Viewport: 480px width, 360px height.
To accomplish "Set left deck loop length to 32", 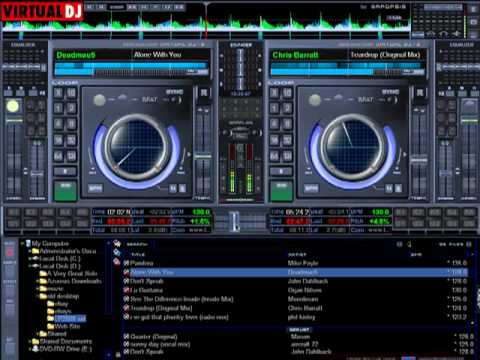I will [x=71, y=140].
